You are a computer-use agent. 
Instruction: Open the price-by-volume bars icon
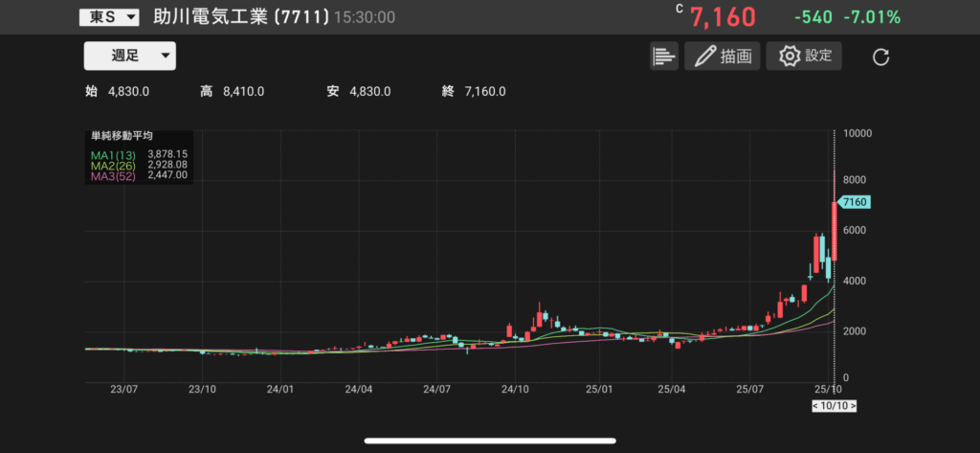[x=663, y=57]
